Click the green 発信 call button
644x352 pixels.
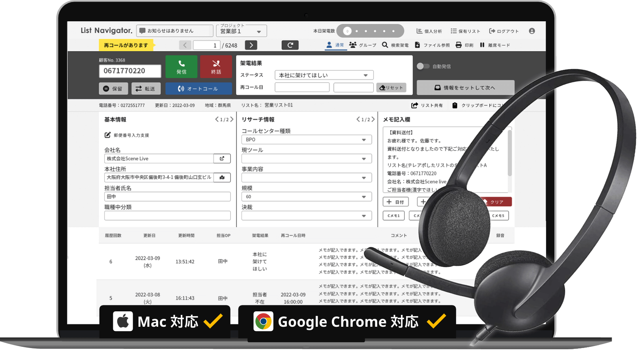(x=181, y=66)
